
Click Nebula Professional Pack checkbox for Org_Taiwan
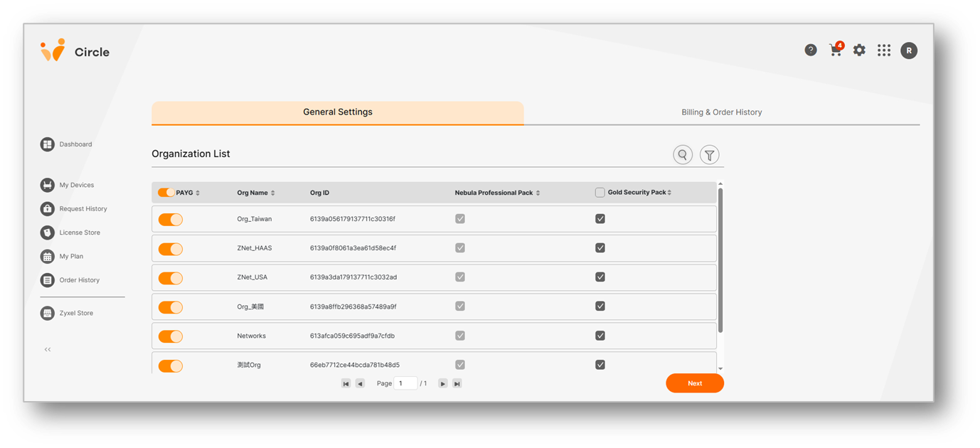point(460,219)
